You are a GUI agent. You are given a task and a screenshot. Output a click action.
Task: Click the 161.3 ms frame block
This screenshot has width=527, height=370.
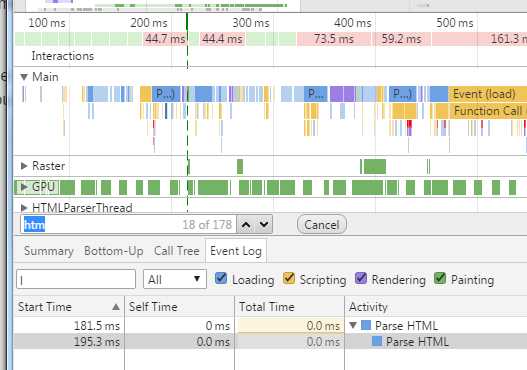[x=480, y=39]
